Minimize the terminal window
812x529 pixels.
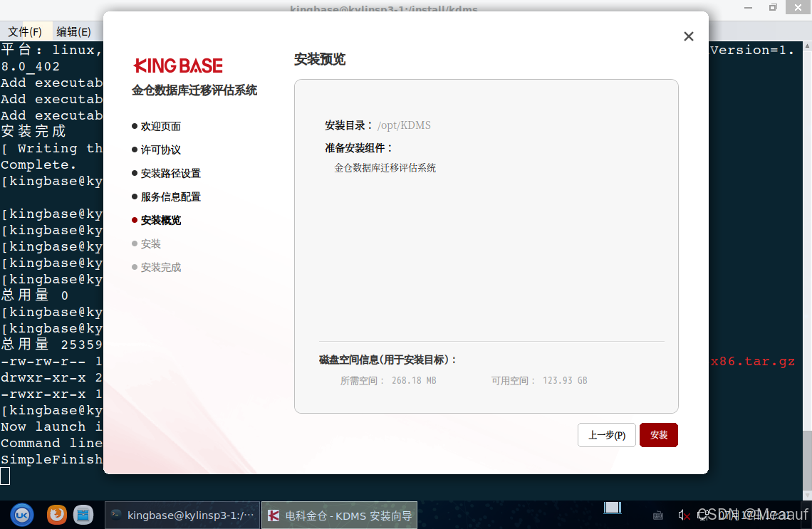[x=748, y=8]
